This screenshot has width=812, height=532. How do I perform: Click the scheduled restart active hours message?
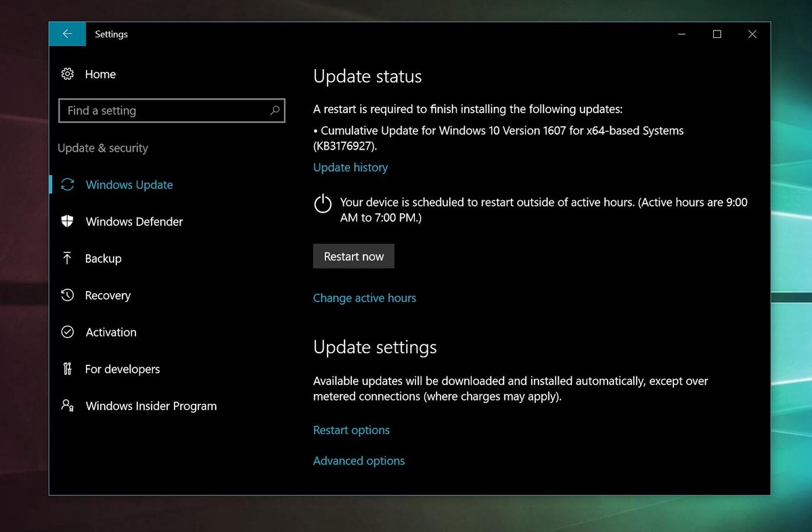(x=543, y=210)
